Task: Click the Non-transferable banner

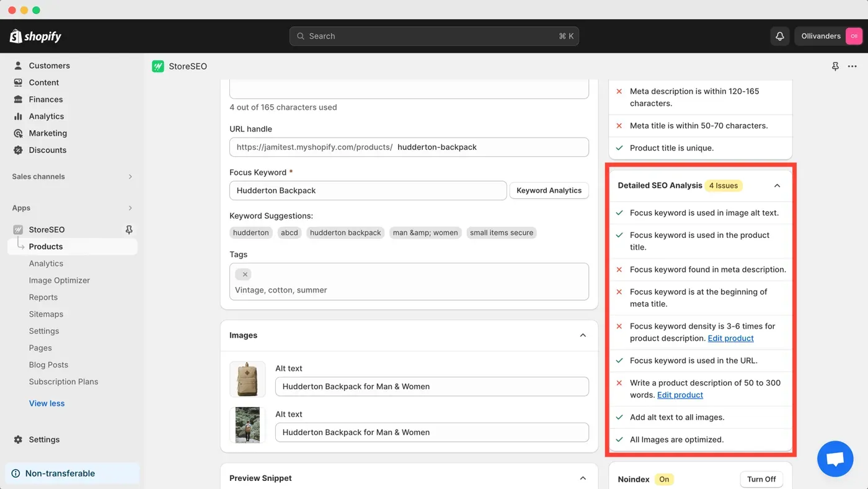Action: point(73,474)
